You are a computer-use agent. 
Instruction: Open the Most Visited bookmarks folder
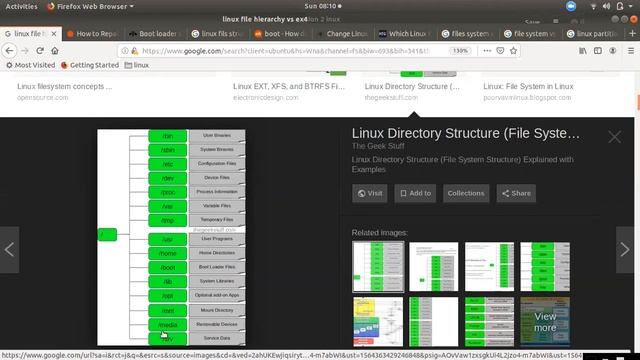click(31, 65)
